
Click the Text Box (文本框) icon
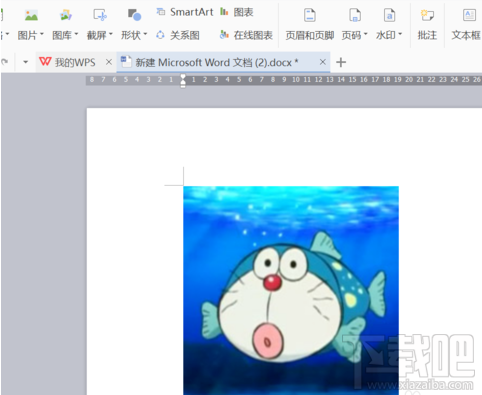[469, 15]
